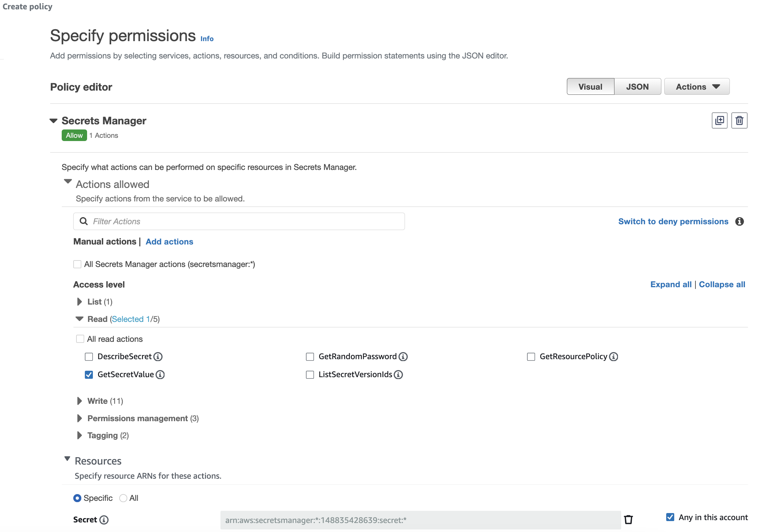Click the Filter Actions search field
This screenshot has height=532, width=761.
point(239,221)
